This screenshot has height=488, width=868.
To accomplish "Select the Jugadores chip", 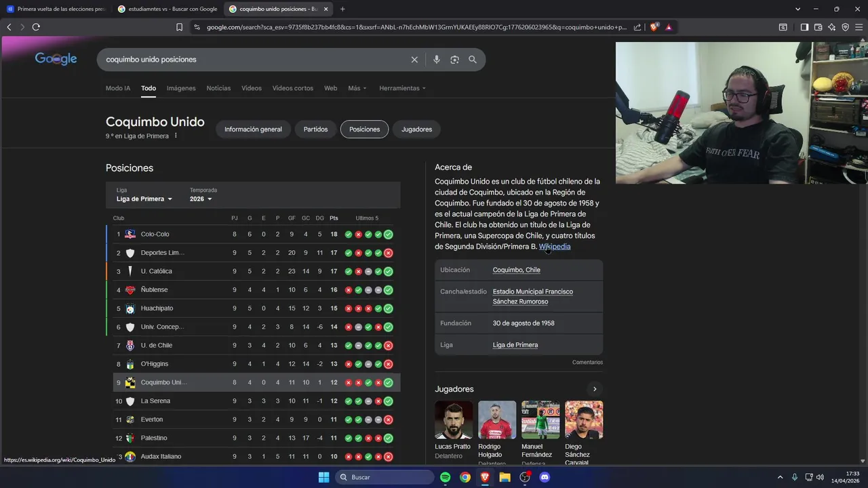I will tap(416, 129).
